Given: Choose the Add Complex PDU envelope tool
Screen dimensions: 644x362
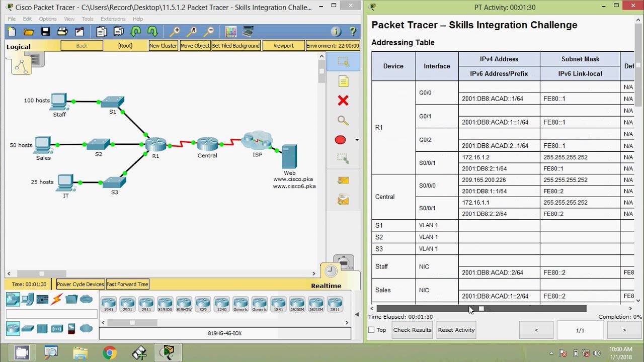Looking at the screenshot, I should pos(343,200).
